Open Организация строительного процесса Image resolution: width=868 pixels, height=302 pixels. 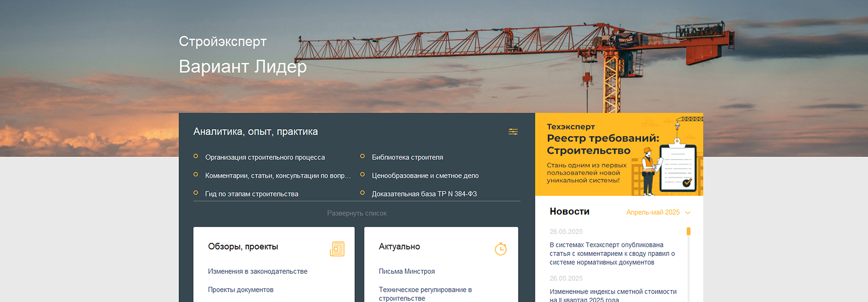[x=265, y=157]
